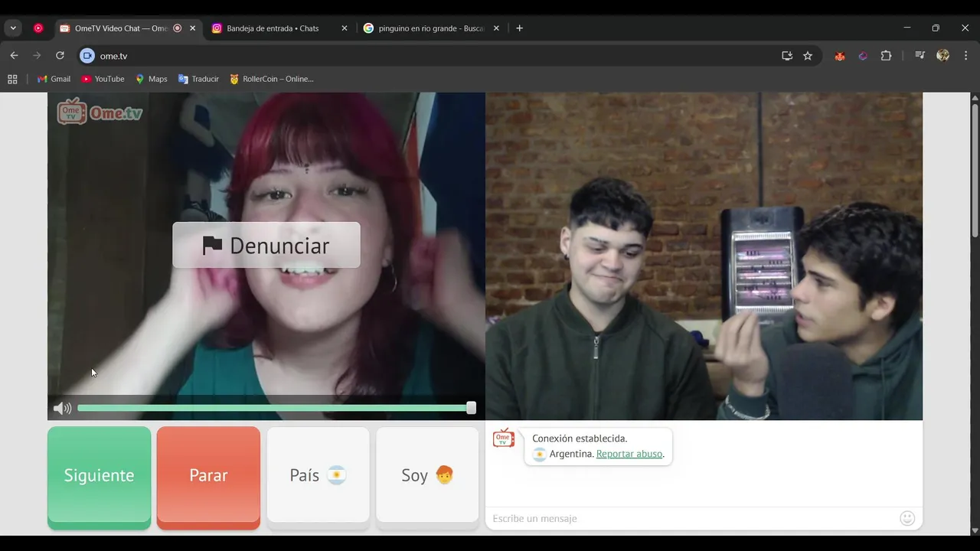Open the Soy gender selector
980x551 pixels.
427,478
